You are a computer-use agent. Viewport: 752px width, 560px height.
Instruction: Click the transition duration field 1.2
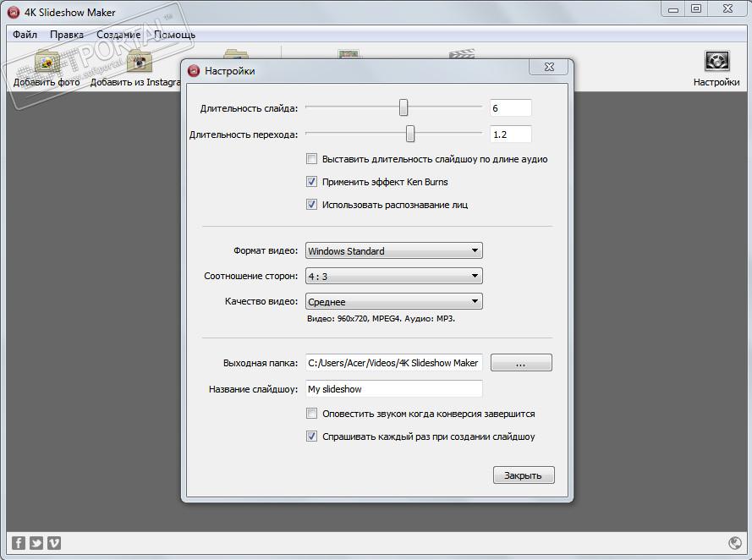[511, 135]
